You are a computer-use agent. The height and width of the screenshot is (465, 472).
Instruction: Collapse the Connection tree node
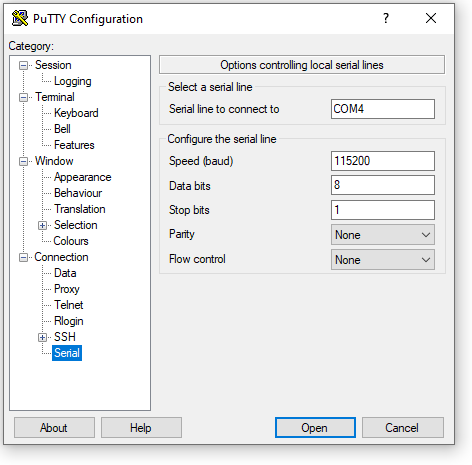pos(23,257)
